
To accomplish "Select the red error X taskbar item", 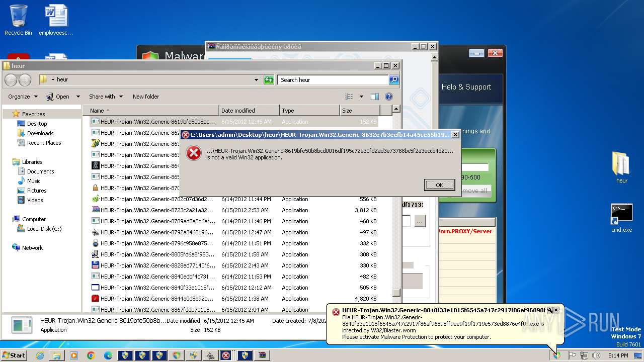I will [226, 355].
